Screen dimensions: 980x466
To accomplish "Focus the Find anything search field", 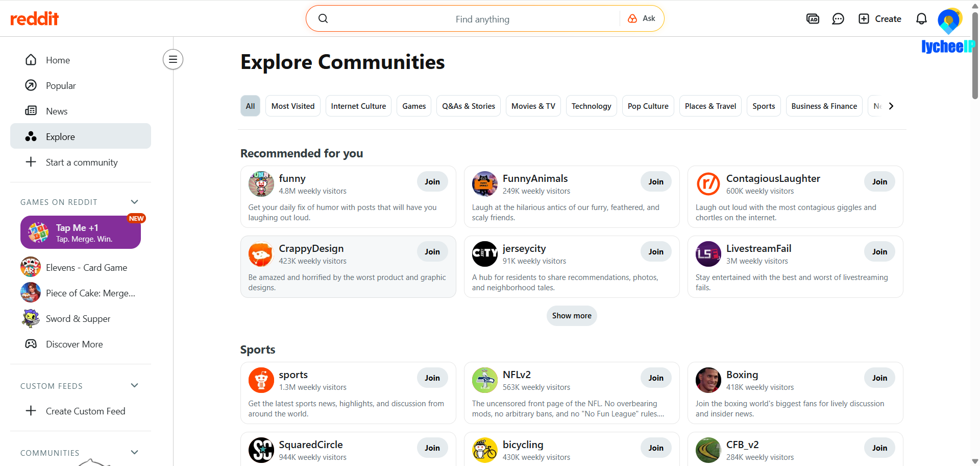I will point(482,19).
